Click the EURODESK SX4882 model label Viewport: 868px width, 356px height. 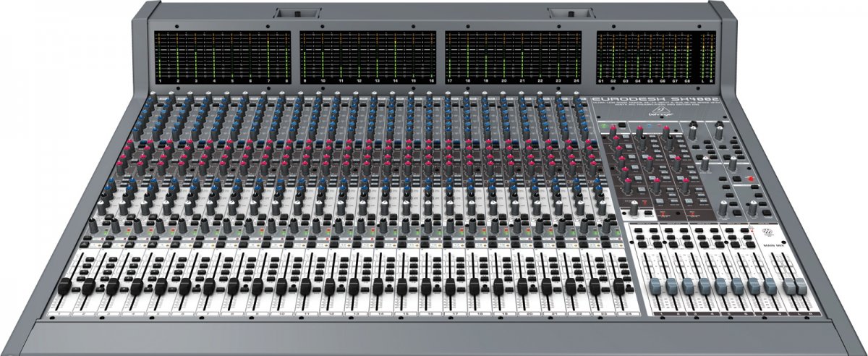(x=644, y=99)
